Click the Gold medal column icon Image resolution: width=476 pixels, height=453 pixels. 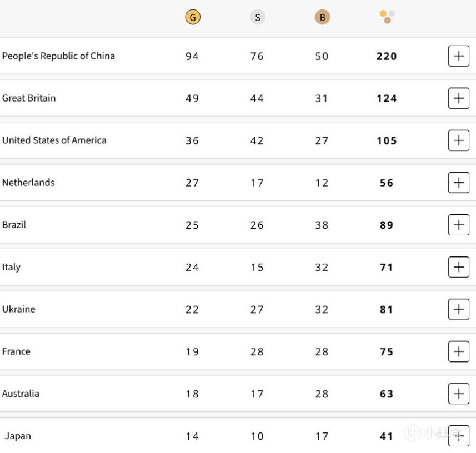[193, 17]
